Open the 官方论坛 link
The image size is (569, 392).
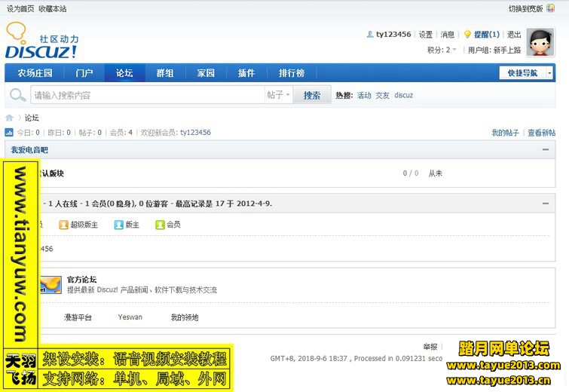point(81,280)
